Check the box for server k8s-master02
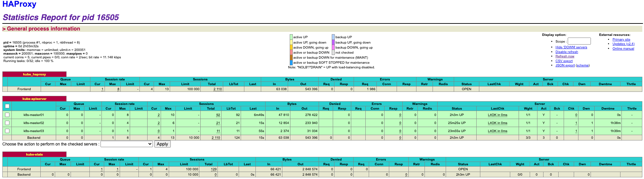The height and width of the screenshot is (179, 644). [x=7, y=123]
